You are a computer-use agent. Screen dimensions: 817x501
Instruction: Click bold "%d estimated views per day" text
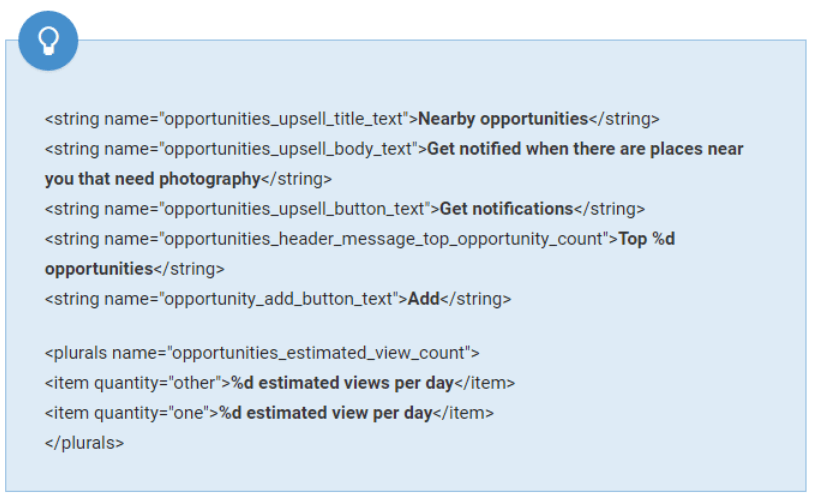coord(342,383)
